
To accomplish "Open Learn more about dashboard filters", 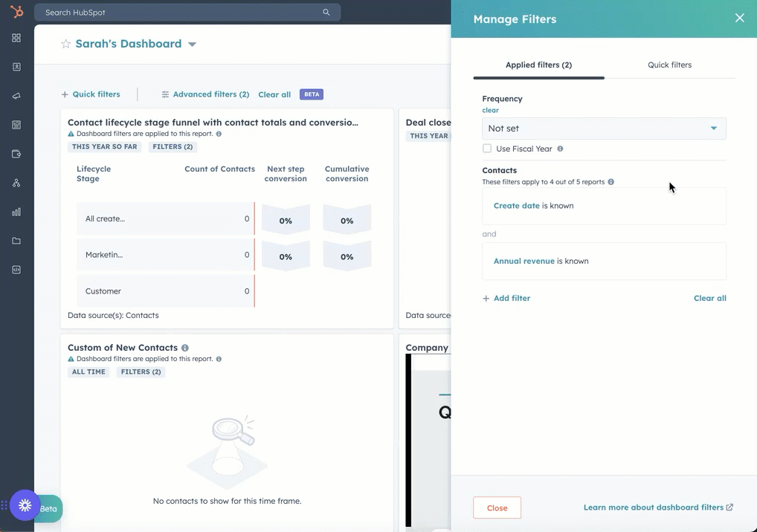I will pos(654,507).
